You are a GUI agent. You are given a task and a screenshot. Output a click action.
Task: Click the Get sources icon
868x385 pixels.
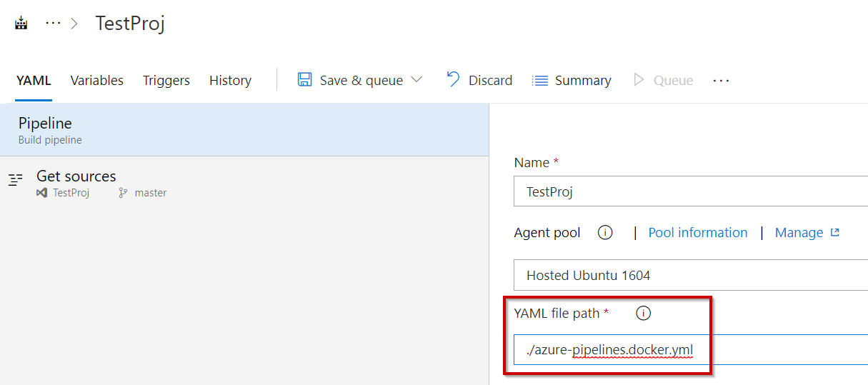[16, 179]
